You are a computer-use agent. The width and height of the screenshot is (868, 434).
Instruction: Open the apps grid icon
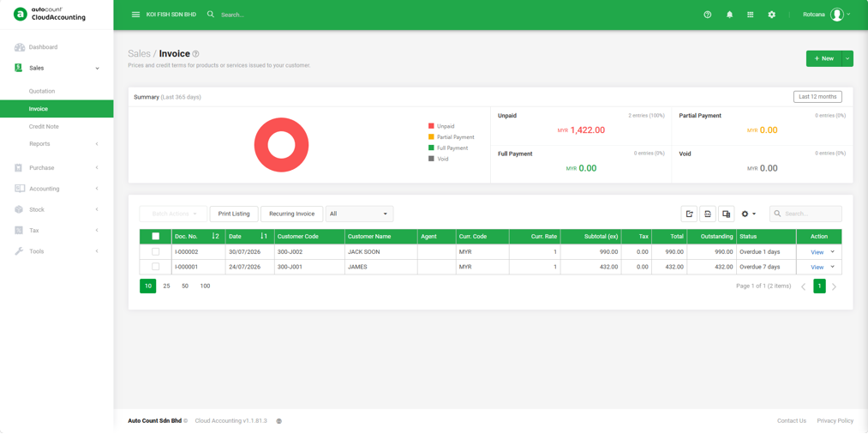pos(750,15)
